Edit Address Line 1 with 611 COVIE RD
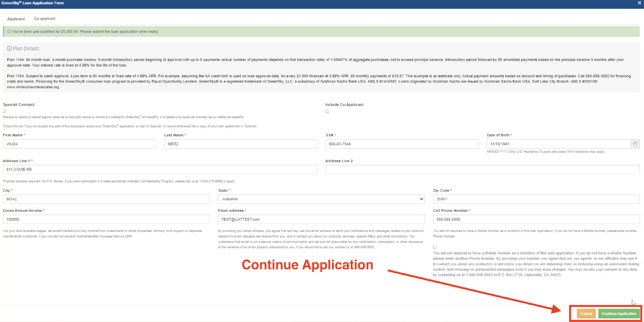 (160, 169)
